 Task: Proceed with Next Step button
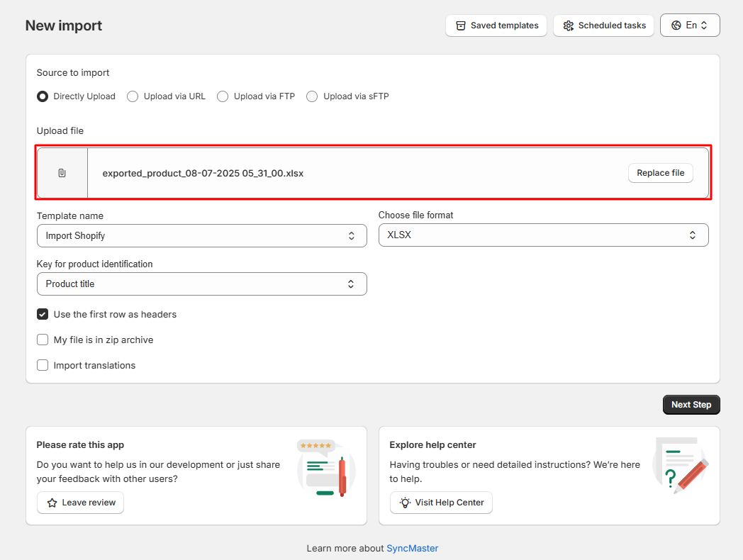[x=691, y=405]
